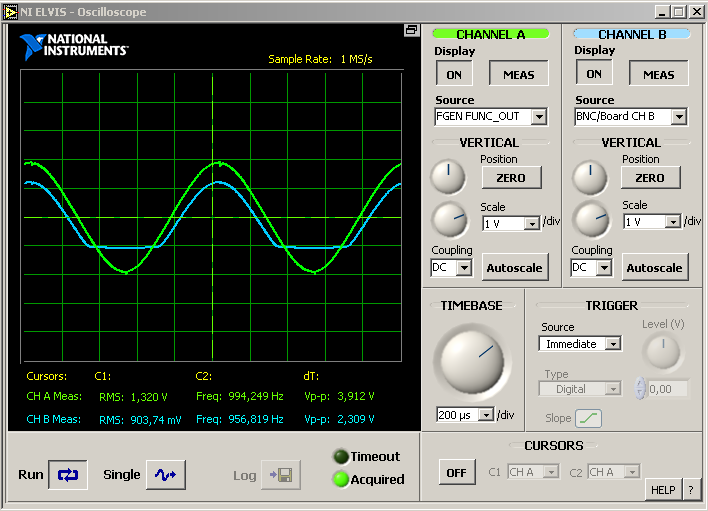This screenshot has height=511, width=708.
Task: Click the National Instruments logo
Action: coord(75,46)
